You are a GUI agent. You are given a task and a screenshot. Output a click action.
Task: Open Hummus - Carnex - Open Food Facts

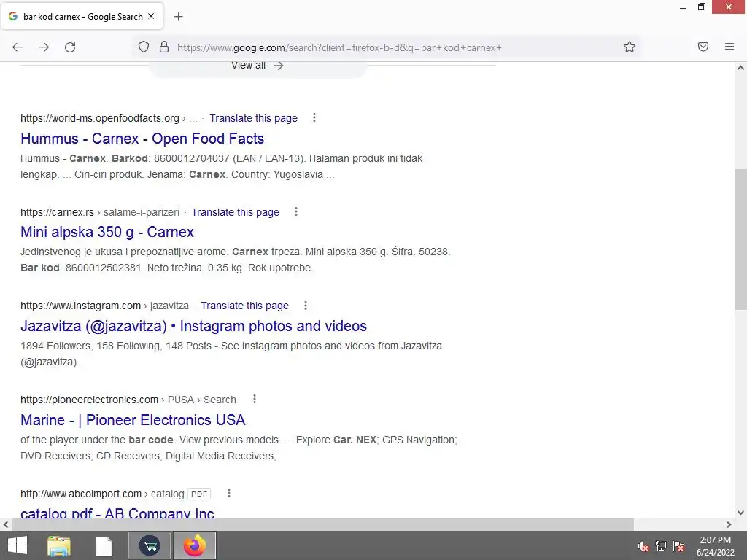142,139
